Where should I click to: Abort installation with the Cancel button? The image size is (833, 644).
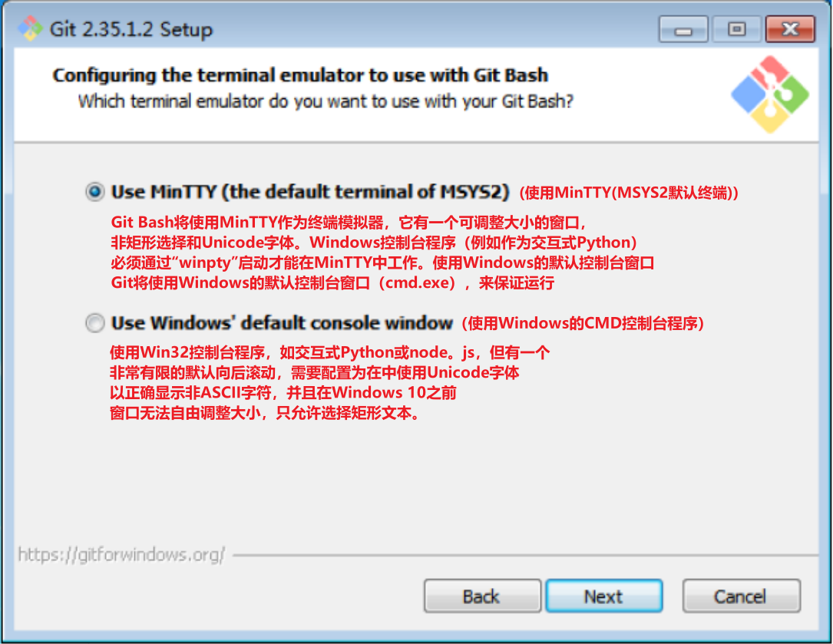coord(741,596)
